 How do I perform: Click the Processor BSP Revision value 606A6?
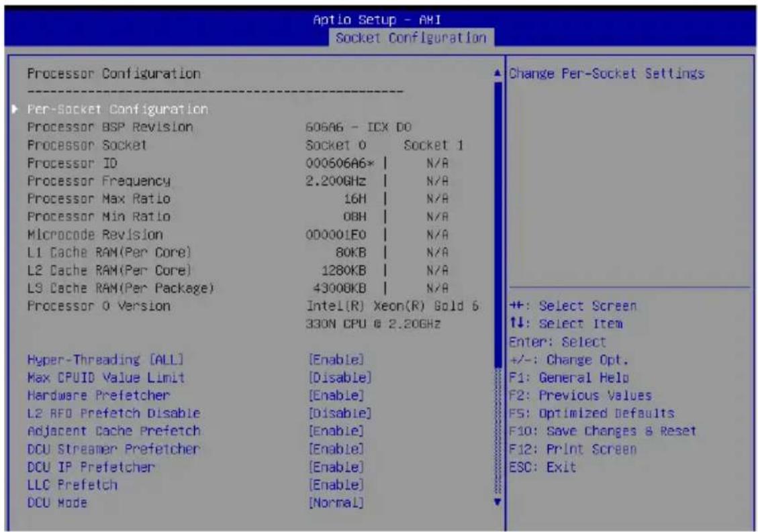click(x=359, y=127)
